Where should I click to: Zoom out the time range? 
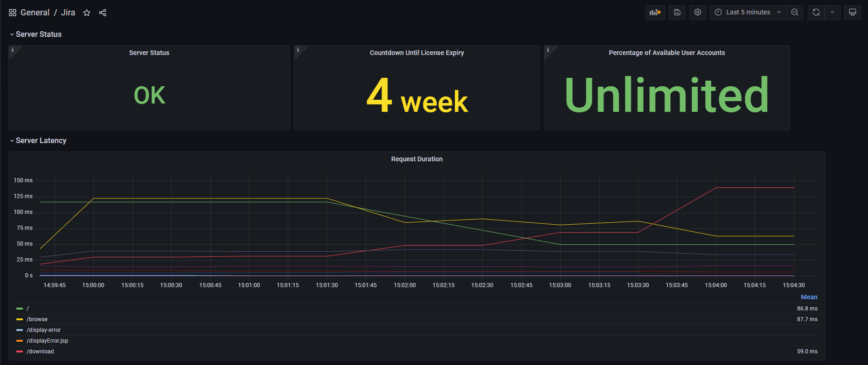tap(795, 13)
